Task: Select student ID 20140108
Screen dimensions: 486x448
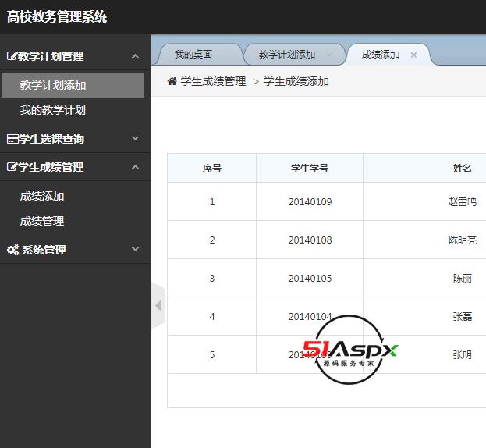Action: pos(310,240)
